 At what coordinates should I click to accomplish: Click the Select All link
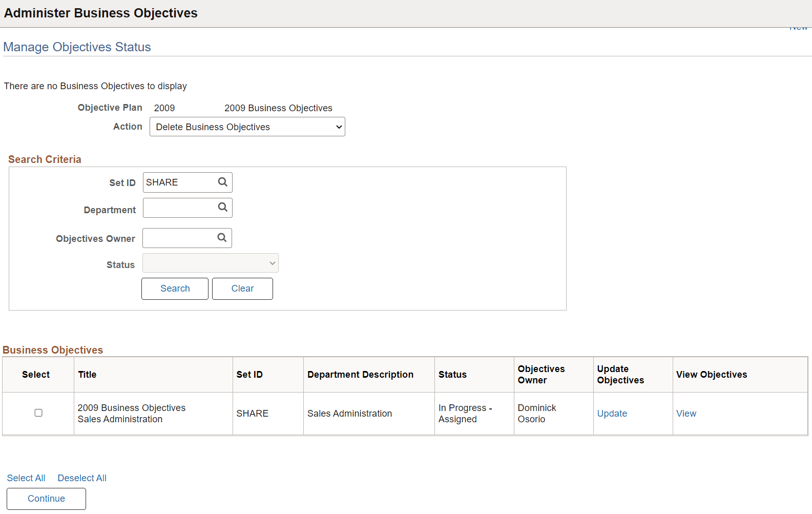(26, 478)
